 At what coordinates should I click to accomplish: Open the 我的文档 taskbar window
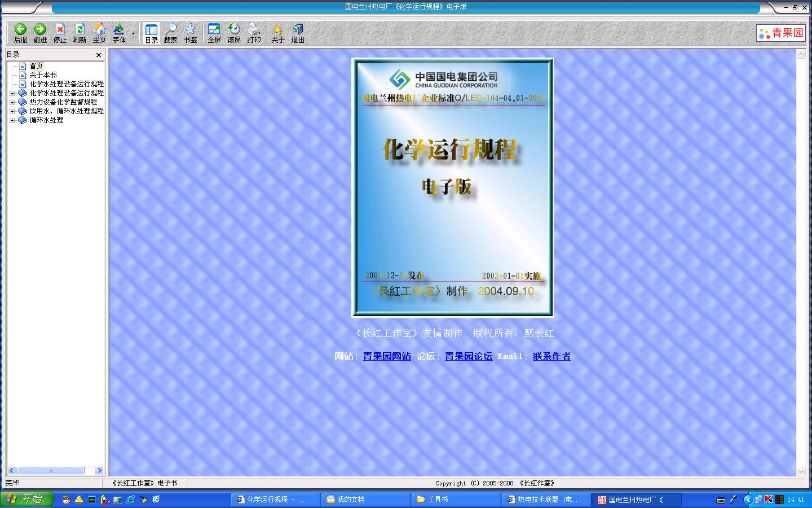(365, 500)
